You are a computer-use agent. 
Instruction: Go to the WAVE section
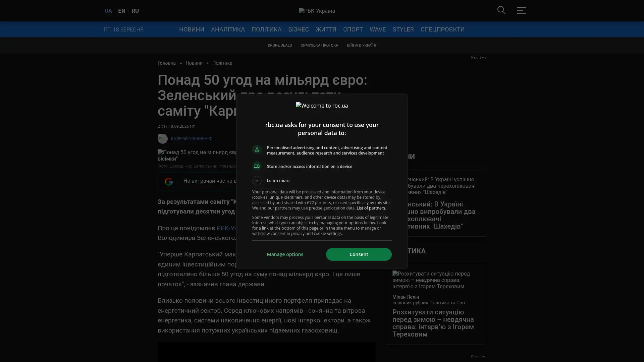click(x=378, y=29)
